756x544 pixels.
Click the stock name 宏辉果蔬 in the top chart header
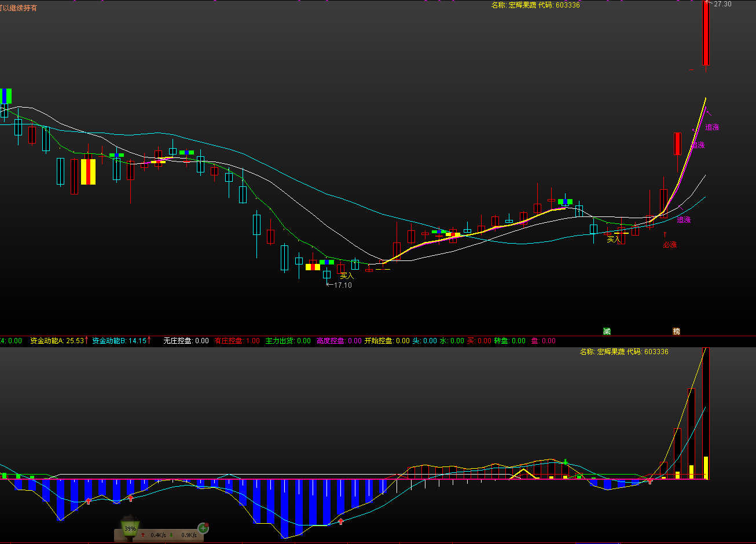(x=522, y=5)
